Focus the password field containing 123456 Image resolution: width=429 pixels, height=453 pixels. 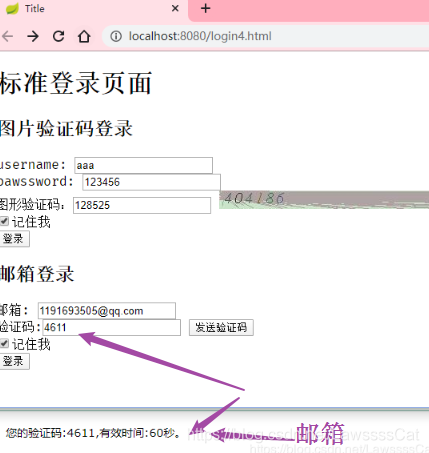pos(151,182)
